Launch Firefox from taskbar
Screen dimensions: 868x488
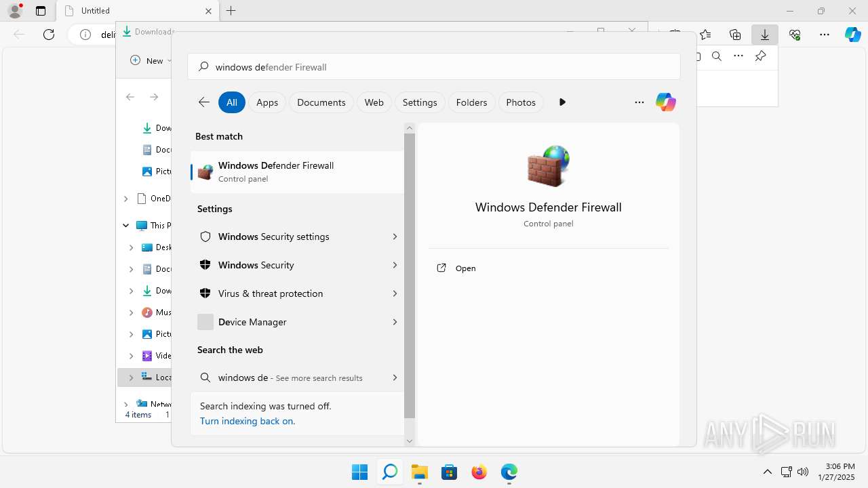point(479,472)
